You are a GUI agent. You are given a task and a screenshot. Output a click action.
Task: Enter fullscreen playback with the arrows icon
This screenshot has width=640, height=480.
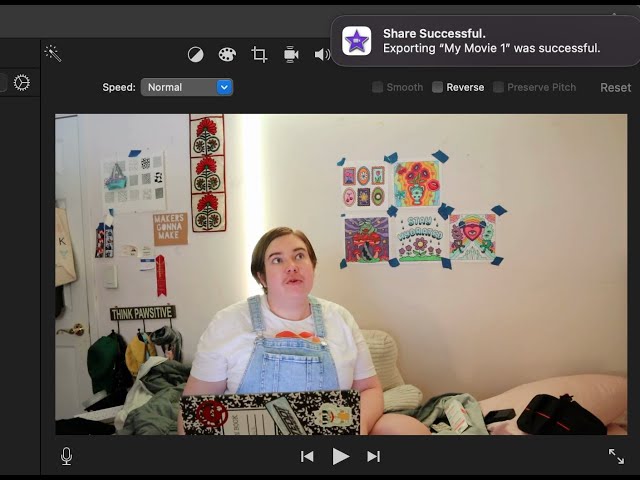616,456
